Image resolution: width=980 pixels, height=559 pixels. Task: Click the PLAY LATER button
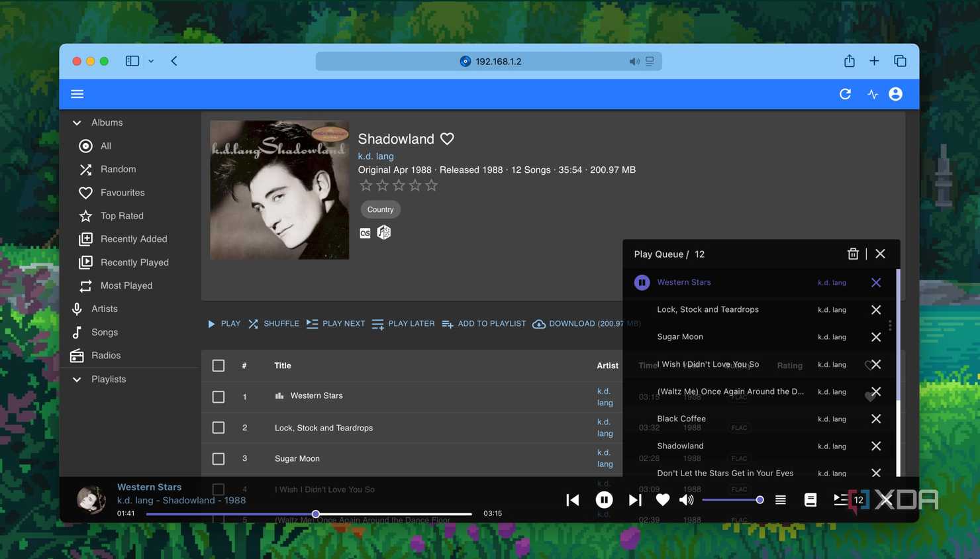(x=403, y=324)
